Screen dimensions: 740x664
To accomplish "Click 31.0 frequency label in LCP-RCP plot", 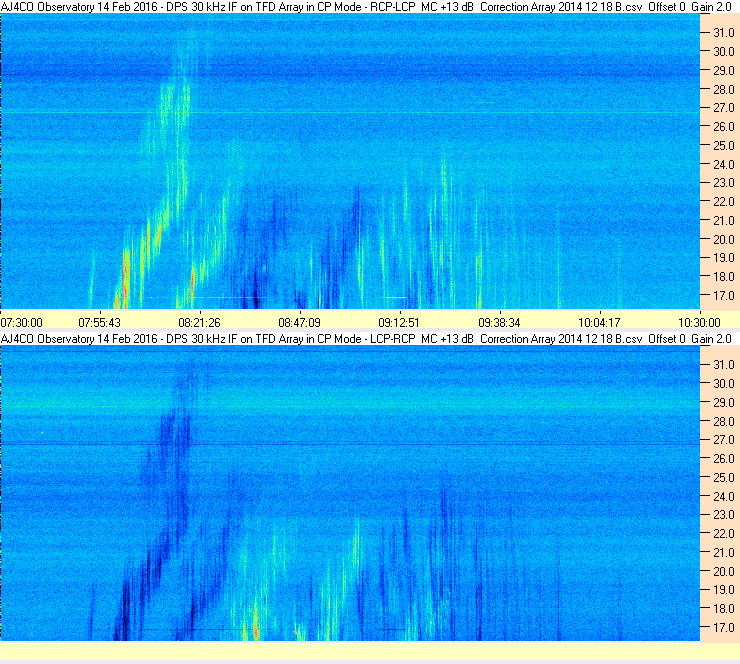I will pyautogui.click(x=724, y=365).
